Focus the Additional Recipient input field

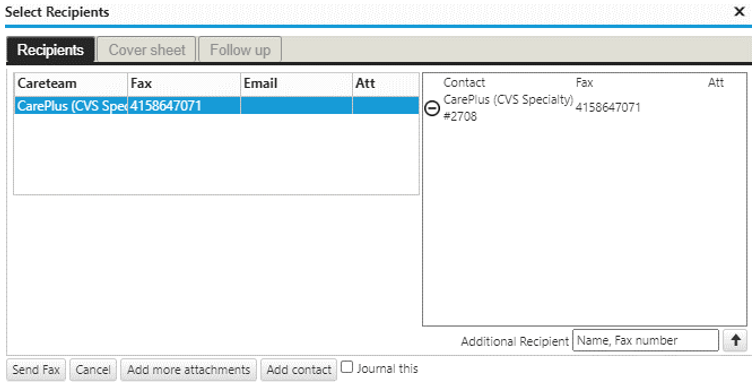pos(645,341)
